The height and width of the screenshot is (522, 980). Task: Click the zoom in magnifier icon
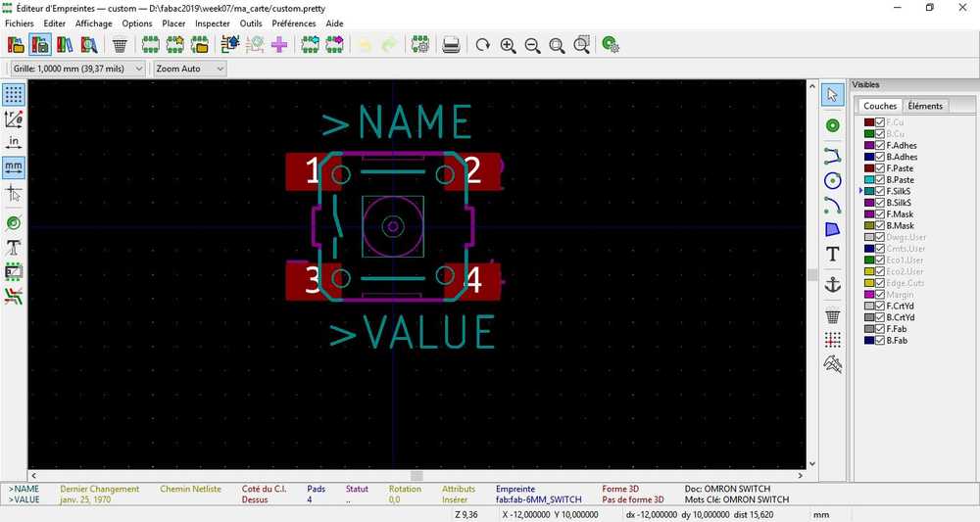coord(508,45)
